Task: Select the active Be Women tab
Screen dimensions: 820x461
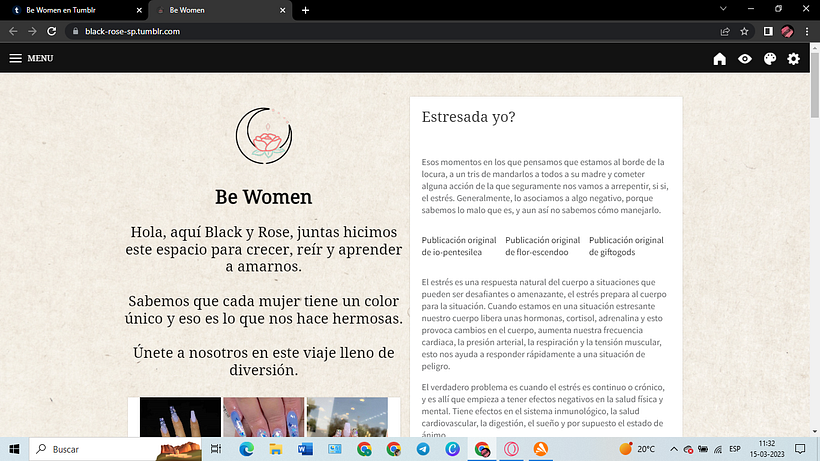Action: [219, 10]
